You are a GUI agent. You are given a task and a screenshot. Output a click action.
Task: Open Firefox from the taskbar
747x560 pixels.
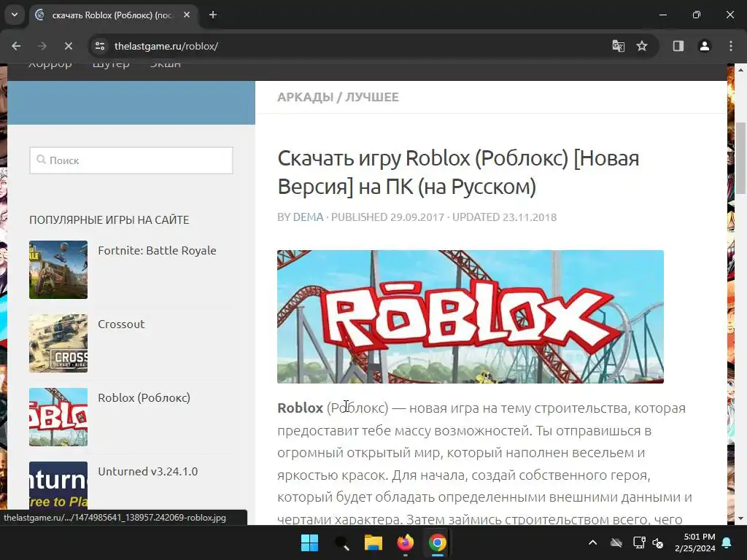406,542
